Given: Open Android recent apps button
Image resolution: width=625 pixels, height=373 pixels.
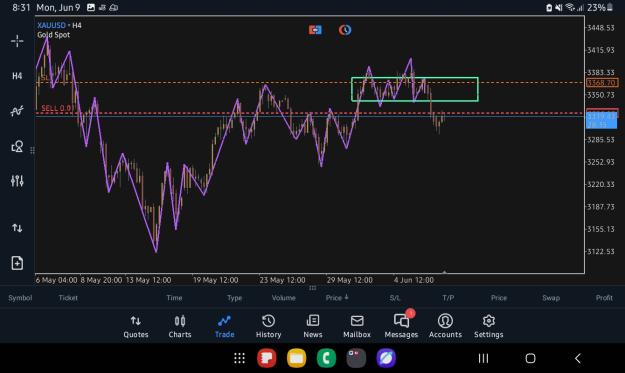Looking at the screenshot, I should tap(483, 358).
